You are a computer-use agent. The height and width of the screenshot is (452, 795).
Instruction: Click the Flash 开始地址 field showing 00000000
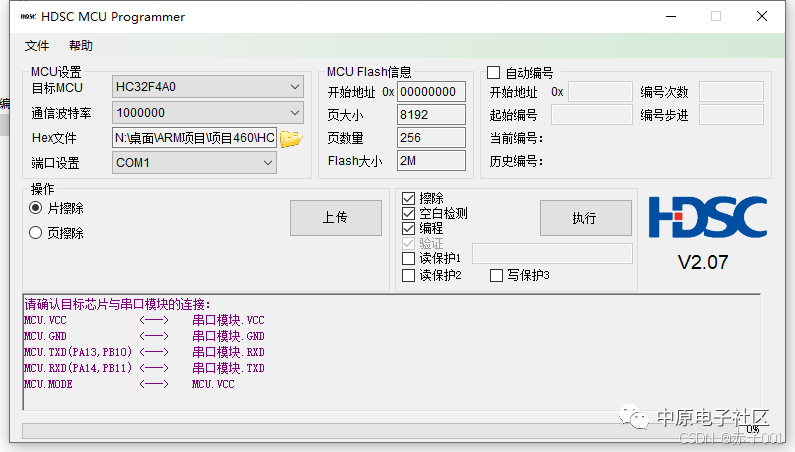point(431,92)
